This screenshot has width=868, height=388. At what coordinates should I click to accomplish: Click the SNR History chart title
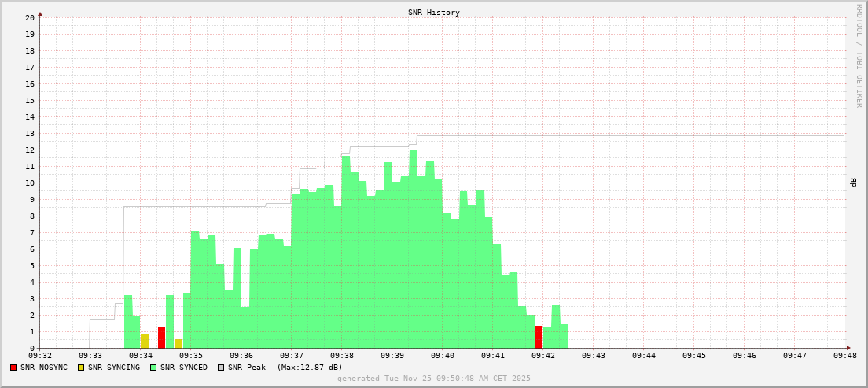click(x=433, y=13)
